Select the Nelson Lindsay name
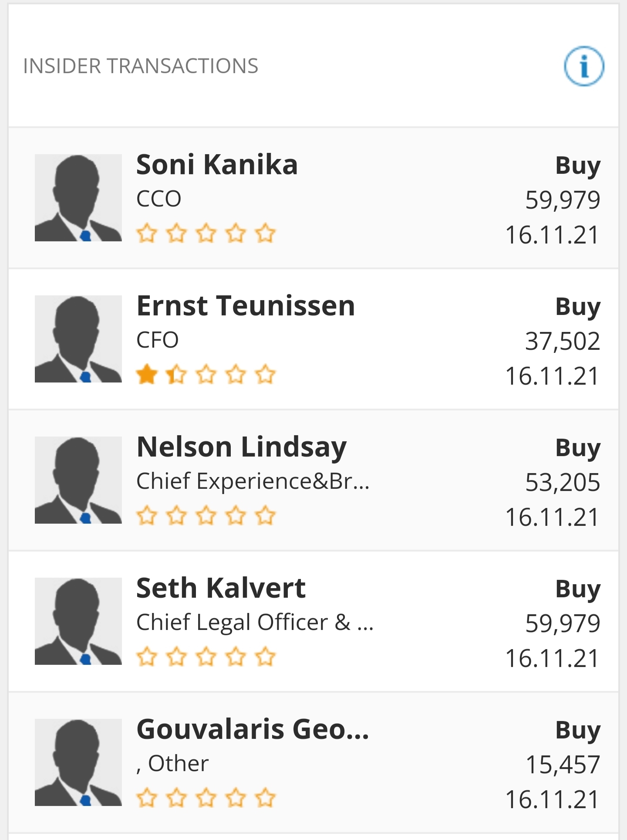Image resolution: width=627 pixels, height=840 pixels. coord(241,447)
